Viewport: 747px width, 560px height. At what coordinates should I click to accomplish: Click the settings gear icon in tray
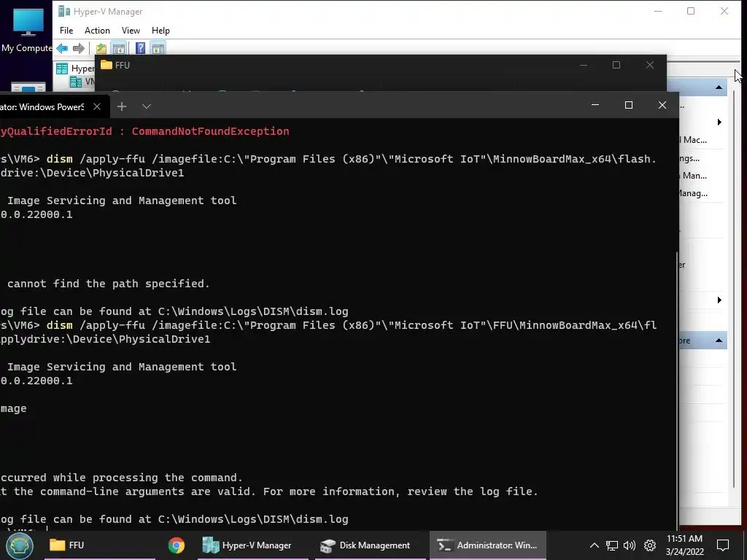pyautogui.click(x=650, y=545)
